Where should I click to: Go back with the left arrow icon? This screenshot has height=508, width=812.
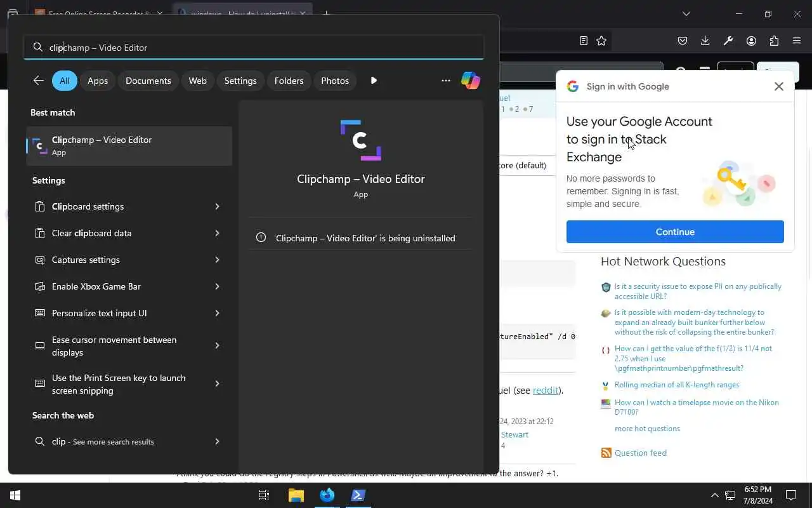click(39, 81)
